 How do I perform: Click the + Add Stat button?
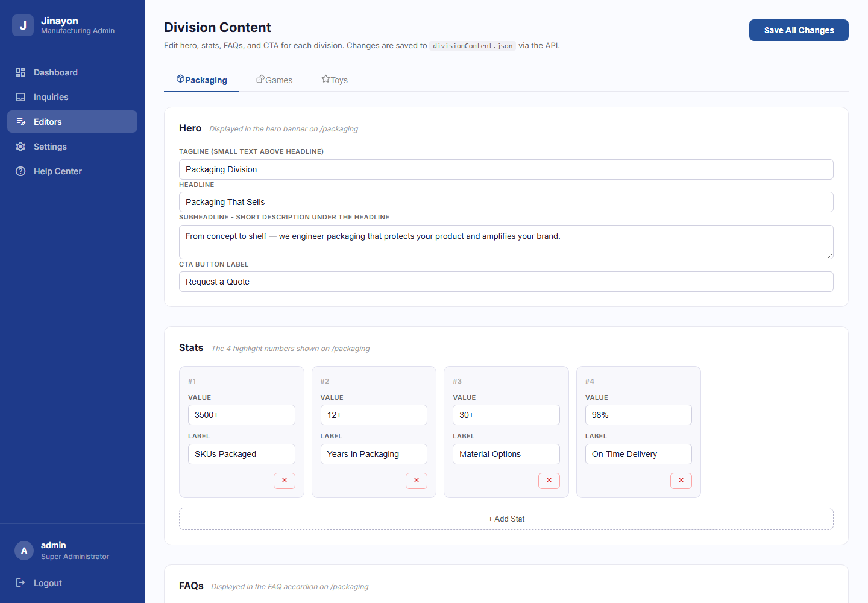[506, 519]
